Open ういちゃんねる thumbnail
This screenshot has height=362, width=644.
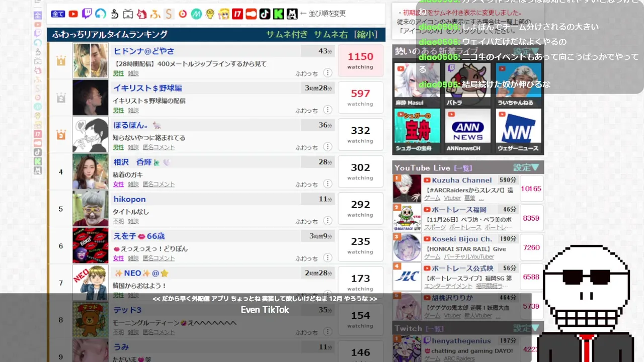(518, 84)
